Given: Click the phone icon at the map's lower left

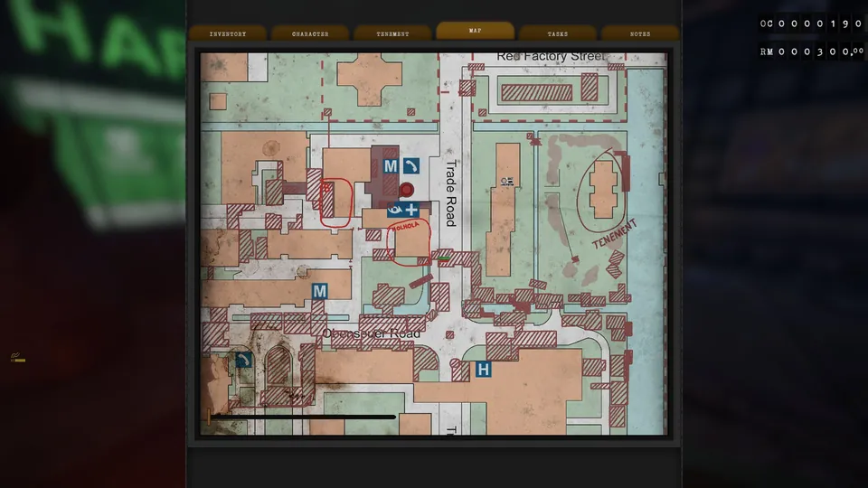Looking at the screenshot, I should pyautogui.click(x=243, y=361).
